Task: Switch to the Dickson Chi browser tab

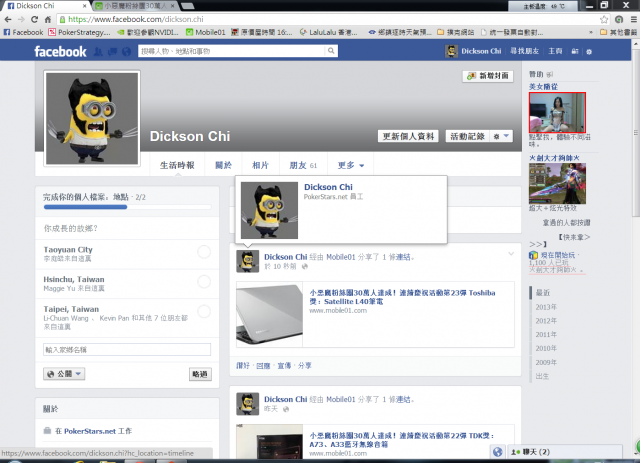Action: tap(45, 6)
